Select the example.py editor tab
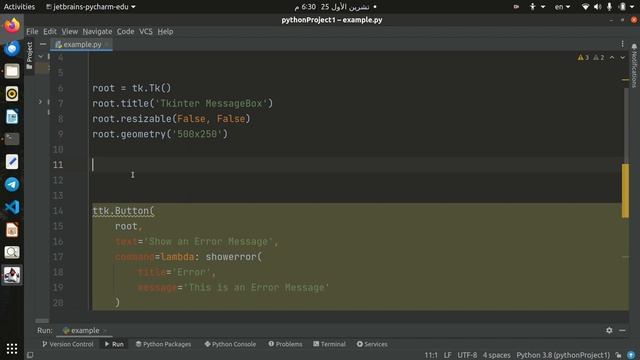The image size is (640, 360). [x=82, y=44]
